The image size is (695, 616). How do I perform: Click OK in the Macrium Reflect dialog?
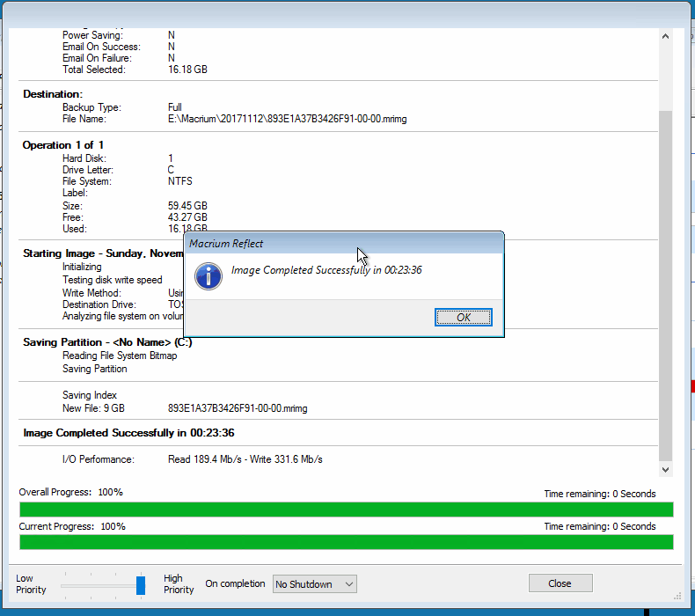[x=463, y=317]
